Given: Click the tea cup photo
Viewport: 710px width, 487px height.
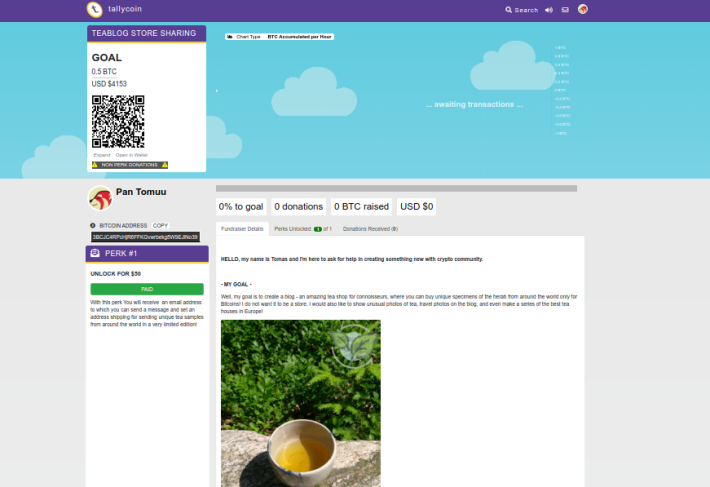Looking at the screenshot, I should point(301,403).
